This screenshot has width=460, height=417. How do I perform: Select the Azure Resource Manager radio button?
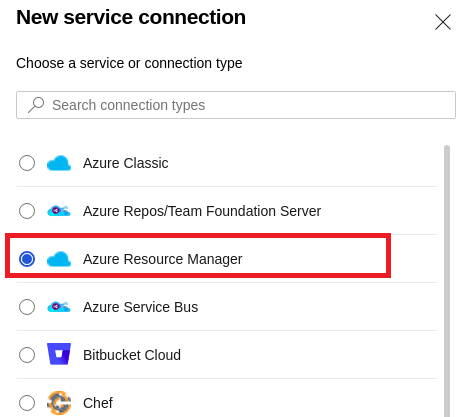(27, 259)
